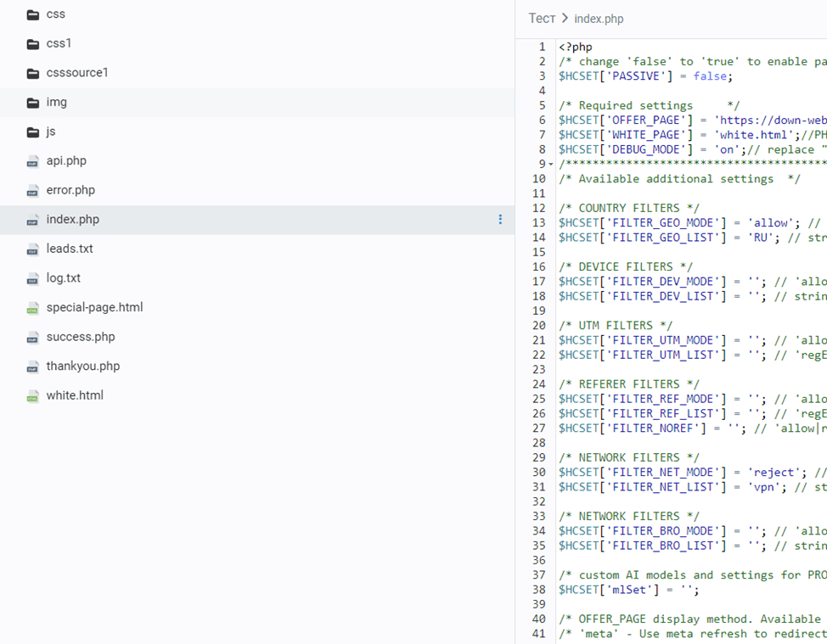Screen dimensions: 827x644
Task: Click 'WHITE_PAGE' key in code
Action: click(649, 135)
